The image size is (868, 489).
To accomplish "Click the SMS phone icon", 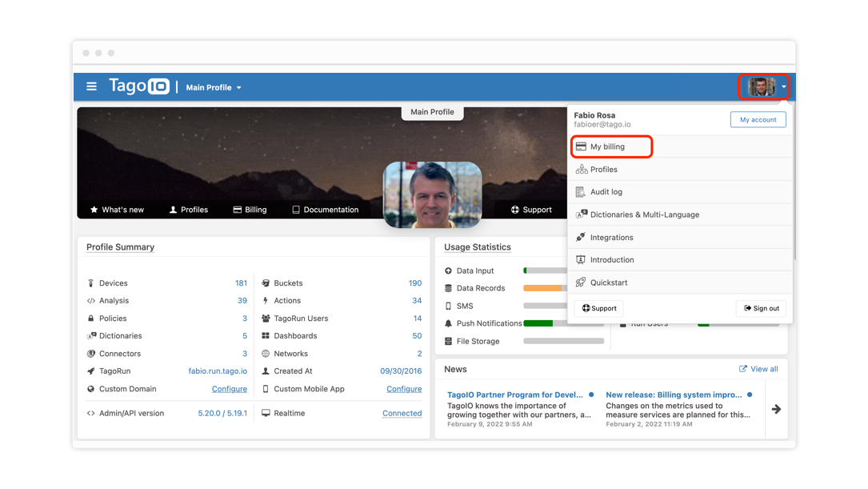I will click(x=448, y=306).
